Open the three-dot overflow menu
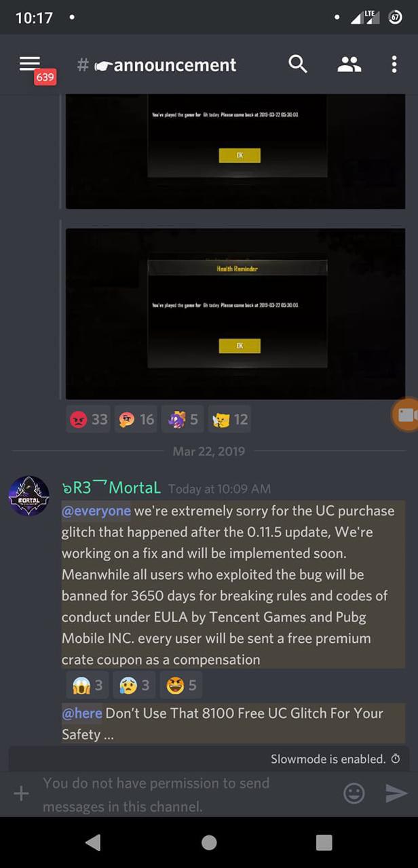Screen dimensions: 418x868 tap(394, 64)
